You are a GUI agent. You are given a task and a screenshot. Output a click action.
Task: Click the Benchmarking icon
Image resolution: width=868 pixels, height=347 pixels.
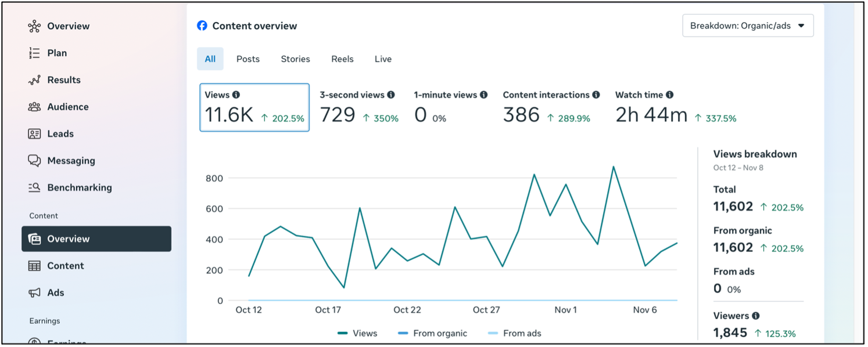coord(34,187)
